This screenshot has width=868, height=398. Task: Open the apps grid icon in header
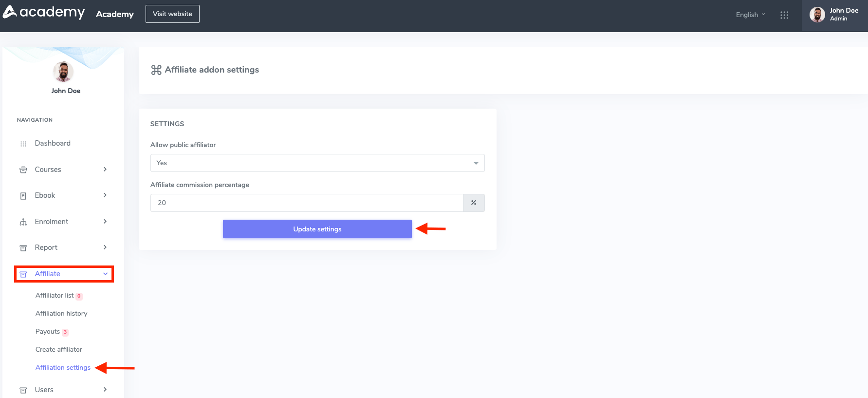click(x=784, y=15)
